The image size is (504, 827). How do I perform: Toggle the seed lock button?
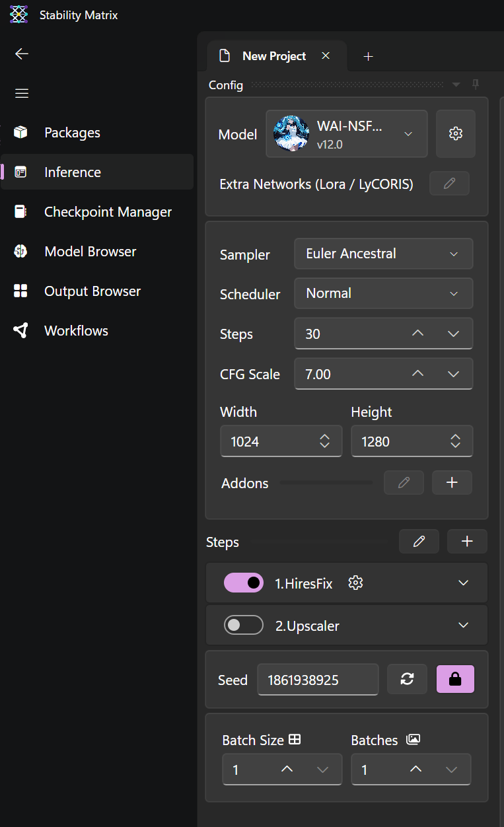pyautogui.click(x=455, y=679)
